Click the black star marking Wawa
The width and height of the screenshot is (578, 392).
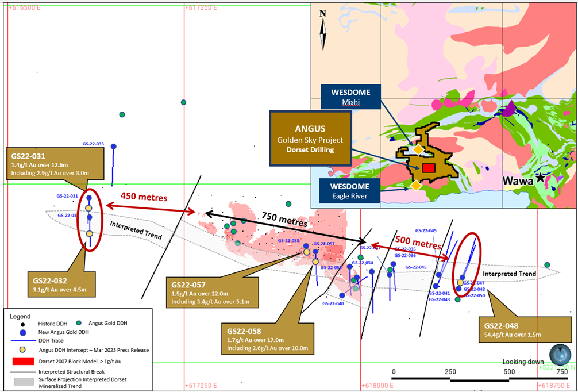click(x=540, y=178)
